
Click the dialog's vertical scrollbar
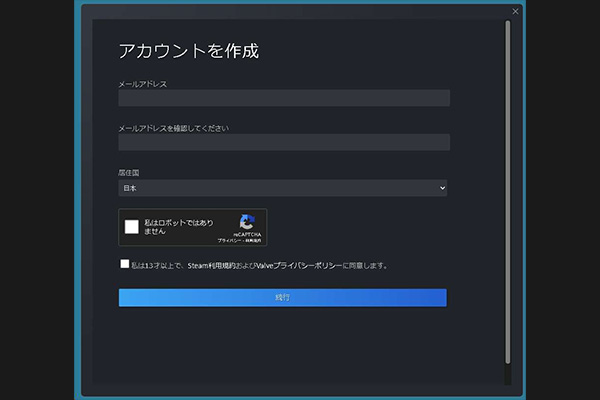pyautogui.click(x=507, y=190)
